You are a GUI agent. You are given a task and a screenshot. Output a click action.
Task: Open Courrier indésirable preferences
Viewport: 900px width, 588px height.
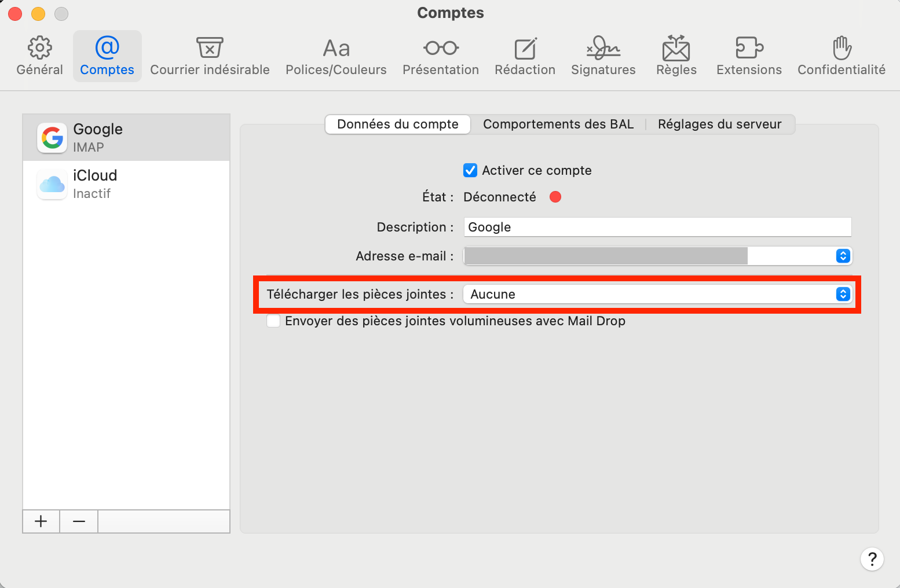click(210, 56)
